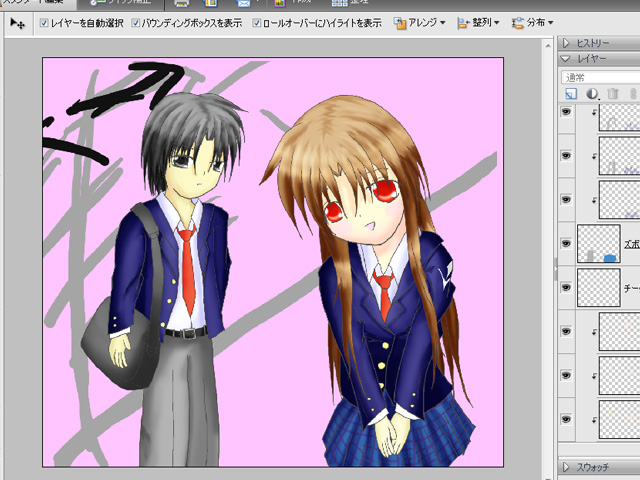Viewport: 640px width, 480px height.
Task: Click the mail envelope icon in top bar
Action: pos(243,3)
